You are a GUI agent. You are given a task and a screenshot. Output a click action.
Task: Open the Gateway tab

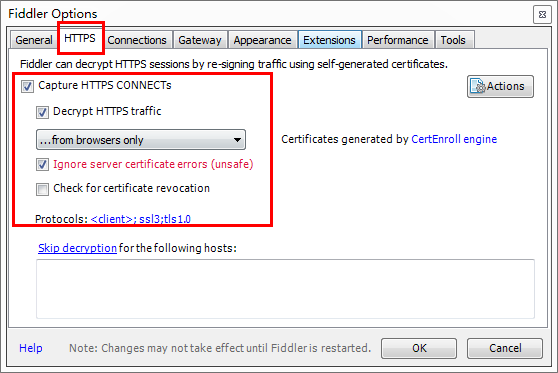[x=200, y=40]
